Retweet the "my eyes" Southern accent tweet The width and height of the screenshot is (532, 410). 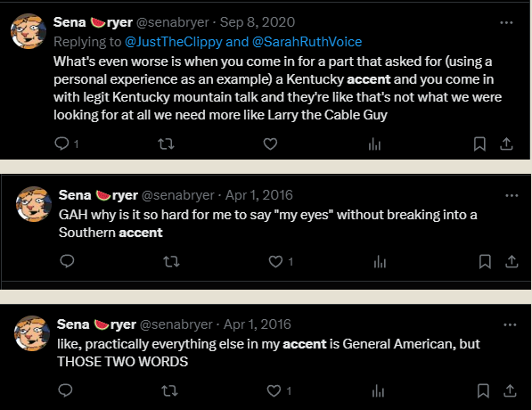171,262
